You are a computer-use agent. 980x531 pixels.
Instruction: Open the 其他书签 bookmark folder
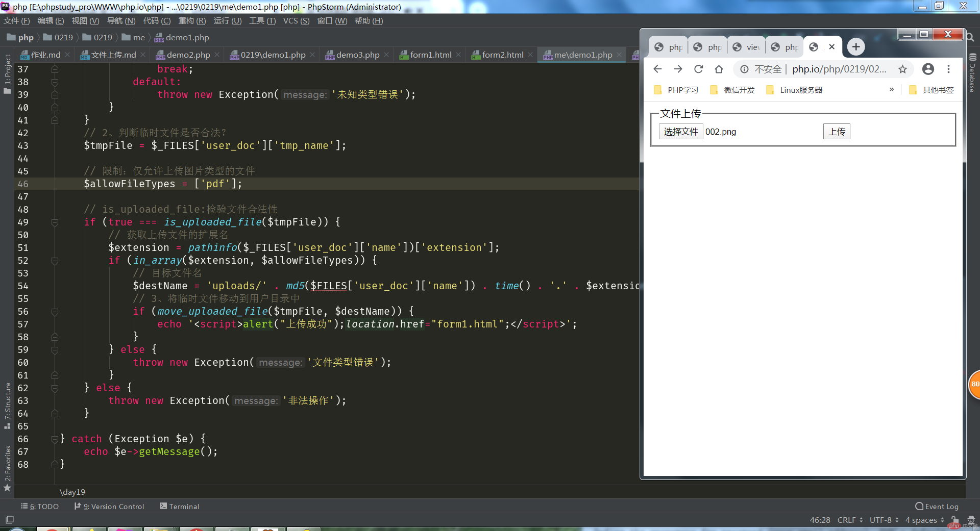tap(932, 90)
